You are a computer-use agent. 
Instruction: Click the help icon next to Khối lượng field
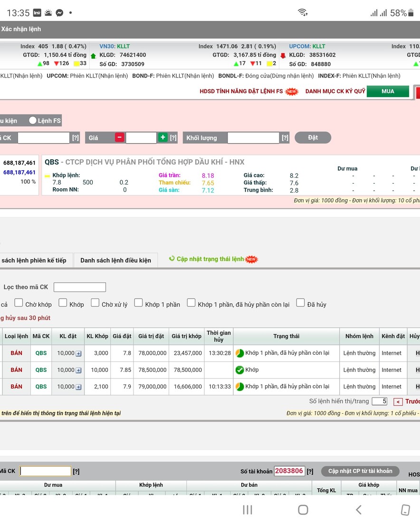[x=285, y=138]
